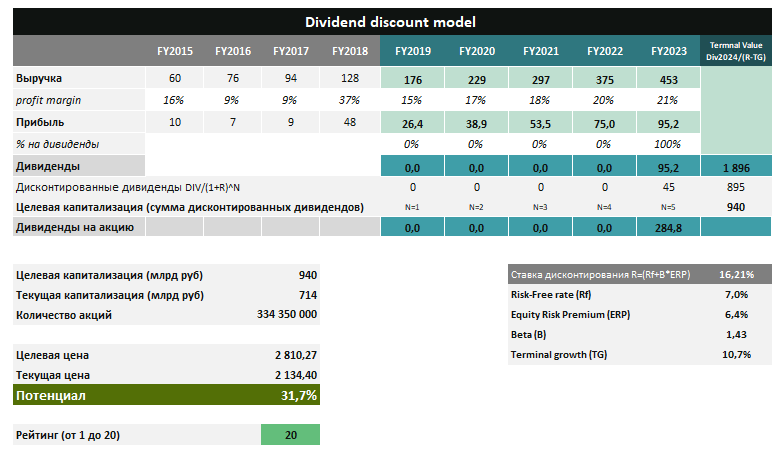The width and height of the screenshot is (780, 450).
Task: Select the Beta value 1,43
Action: coord(736,335)
